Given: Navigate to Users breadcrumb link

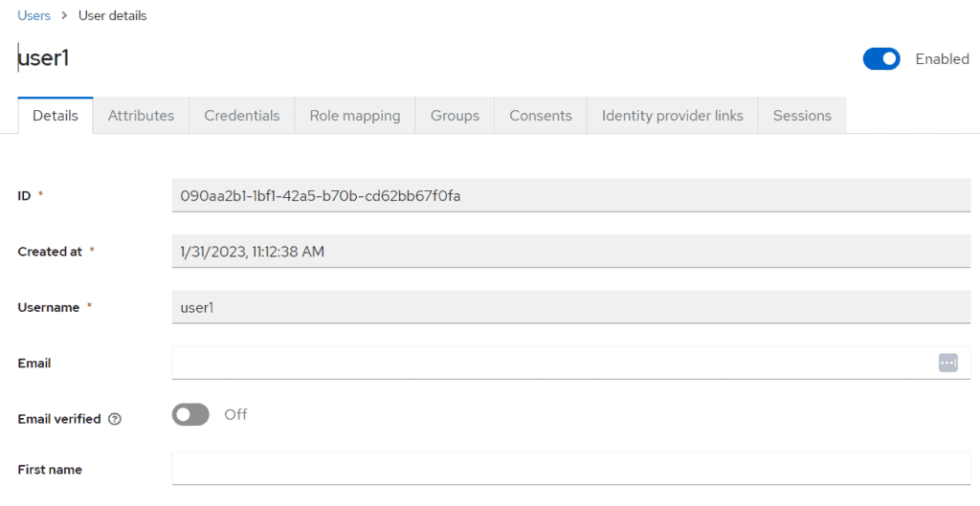Looking at the screenshot, I should pos(34,15).
